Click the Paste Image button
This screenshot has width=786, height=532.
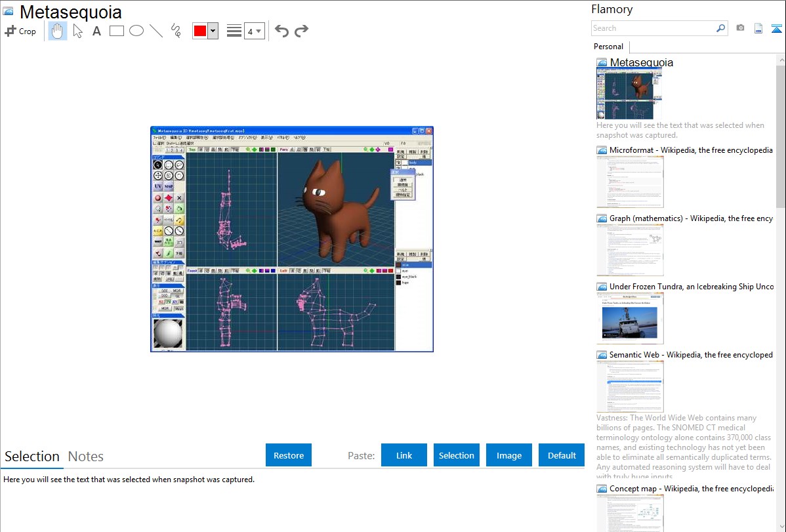click(x=508, y=455)
